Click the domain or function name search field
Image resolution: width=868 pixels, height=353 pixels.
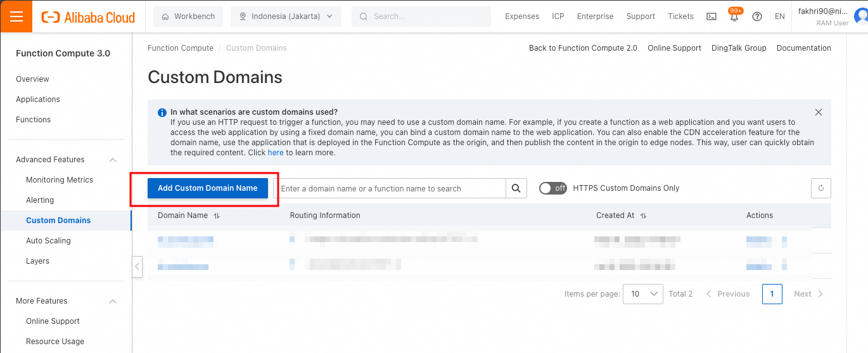390,188
